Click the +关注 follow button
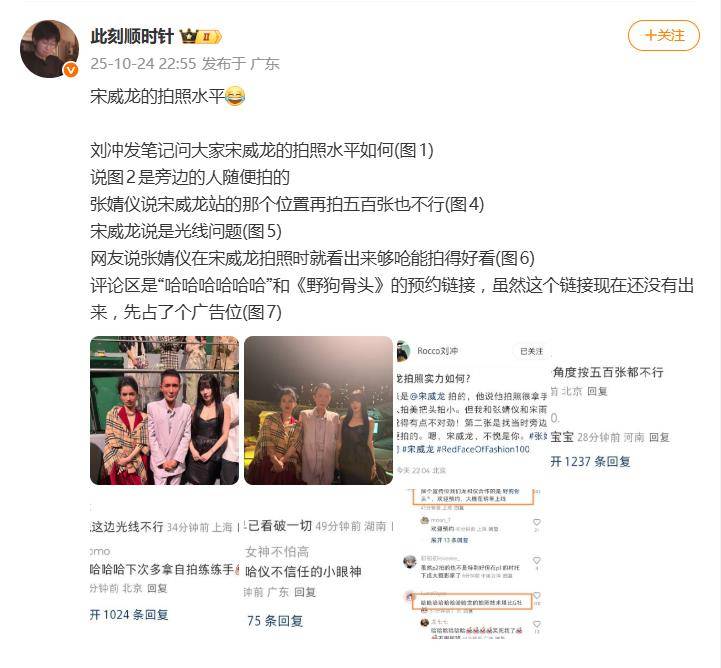The width and height of the screenshot is (721, 668). pos(664,35)
